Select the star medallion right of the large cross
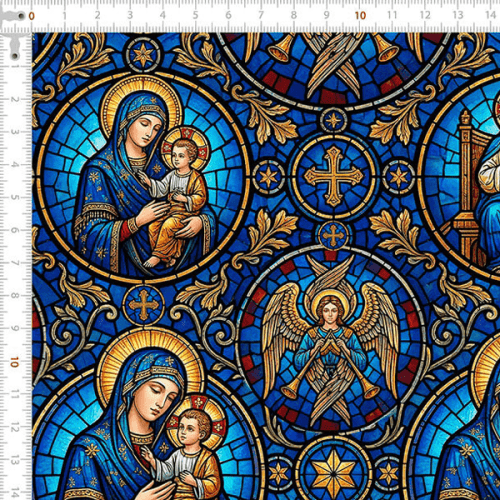Image resolution: width=500 pixels, height=500 pixels. [x=399, y=177]
